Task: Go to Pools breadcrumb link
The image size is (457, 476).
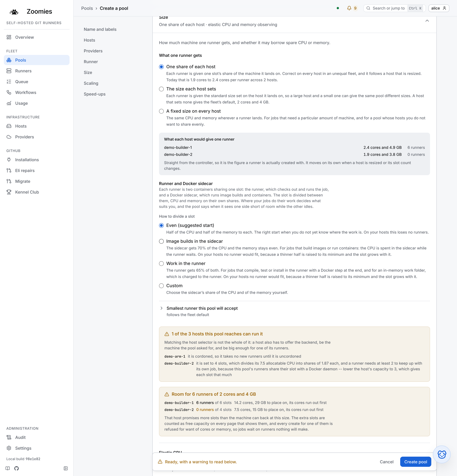Action: pos(87,8)
